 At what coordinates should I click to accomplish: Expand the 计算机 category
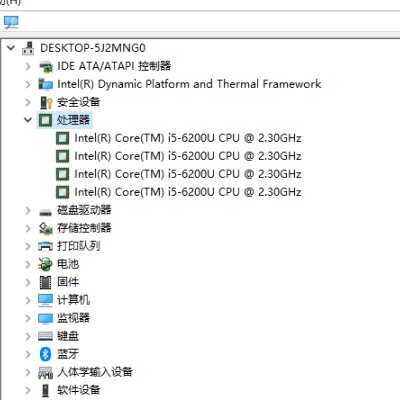28,301
